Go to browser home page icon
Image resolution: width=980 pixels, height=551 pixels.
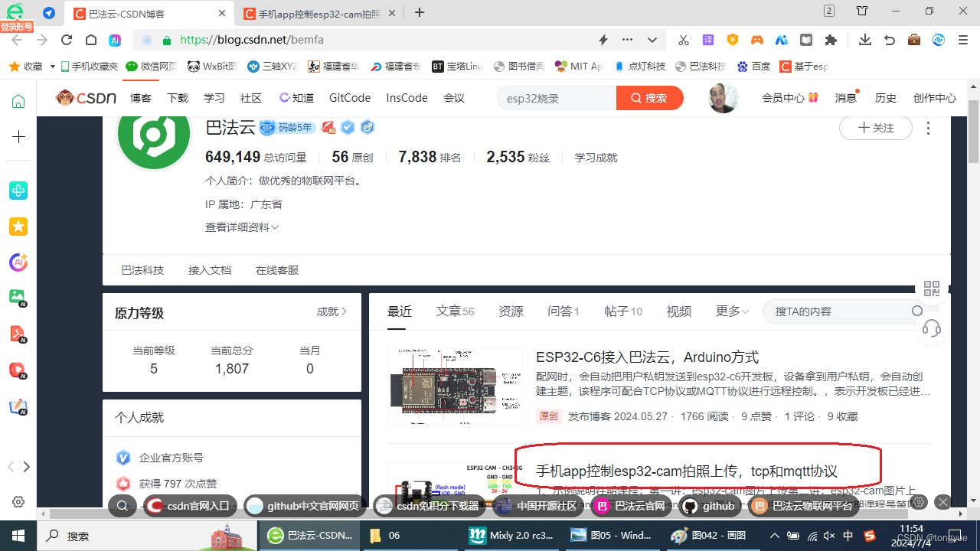(91, 40)
